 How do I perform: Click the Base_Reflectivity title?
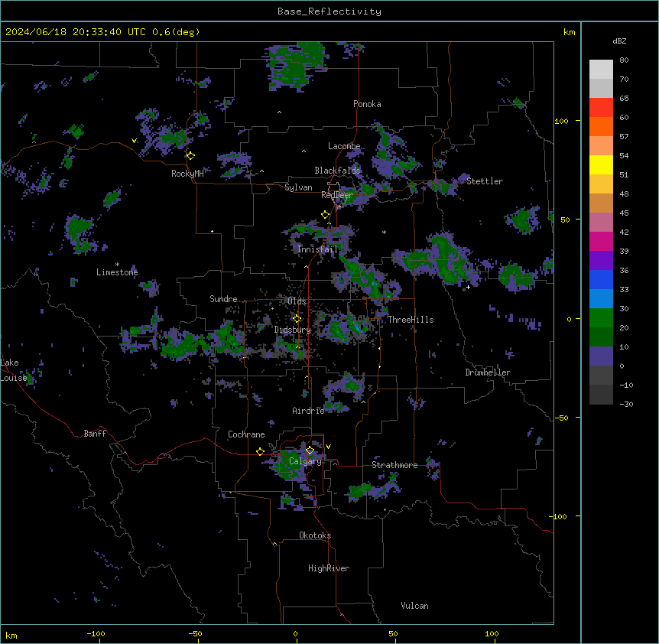click(x=329, y=11)
